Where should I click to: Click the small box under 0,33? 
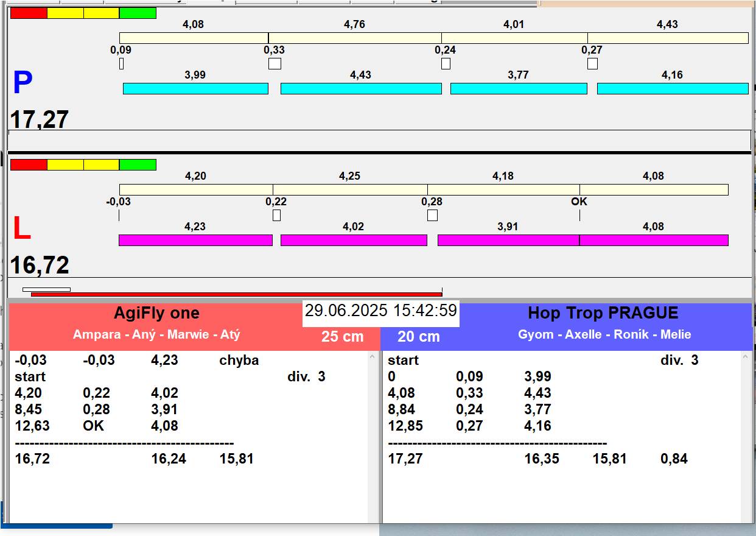(275, 63)
